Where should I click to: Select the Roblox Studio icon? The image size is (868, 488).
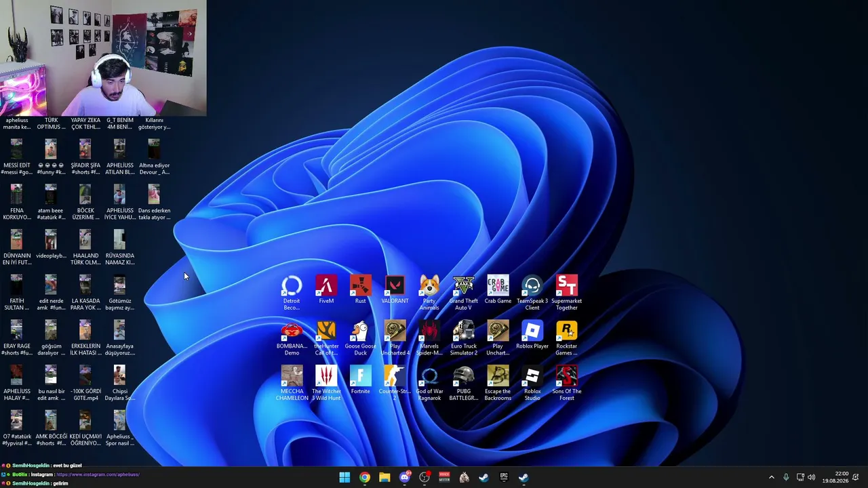[532, 383]
